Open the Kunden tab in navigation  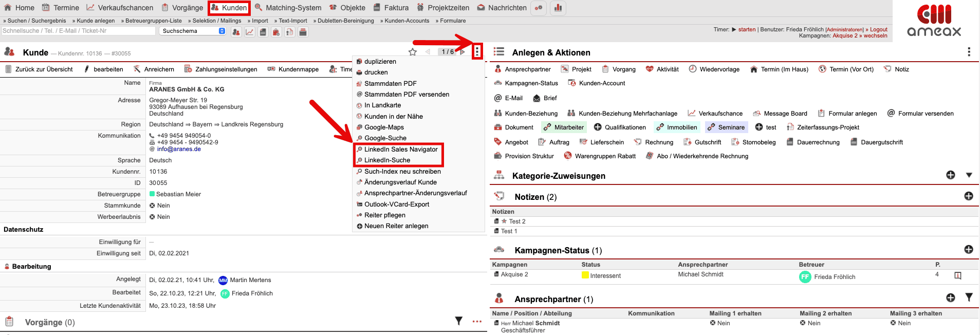click(229, 8)
